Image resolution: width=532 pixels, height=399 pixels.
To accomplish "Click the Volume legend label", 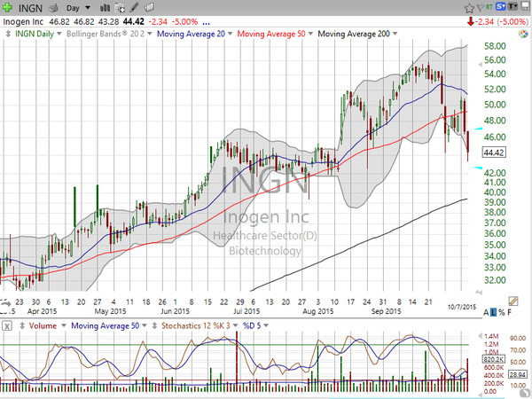I will 43,325.
